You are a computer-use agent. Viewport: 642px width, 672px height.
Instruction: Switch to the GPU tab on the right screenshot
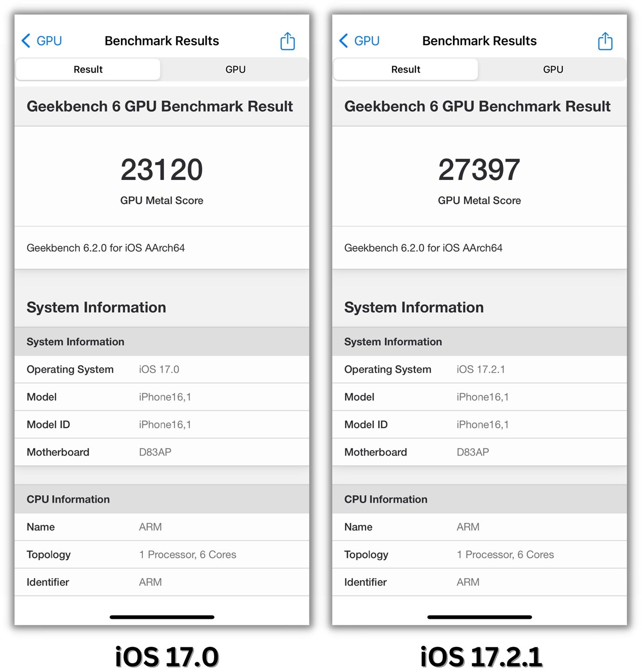[x=553, y=69]
